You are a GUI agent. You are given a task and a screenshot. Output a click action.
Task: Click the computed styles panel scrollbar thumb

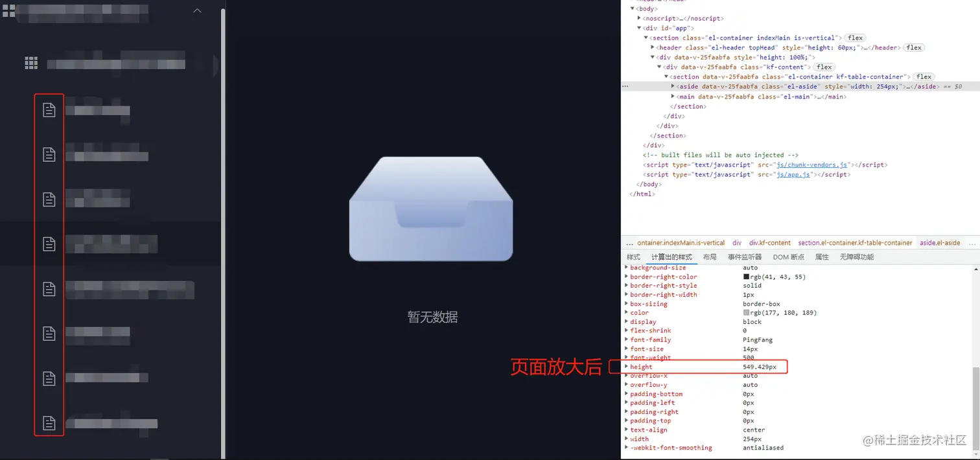click(x=975, y=408)
